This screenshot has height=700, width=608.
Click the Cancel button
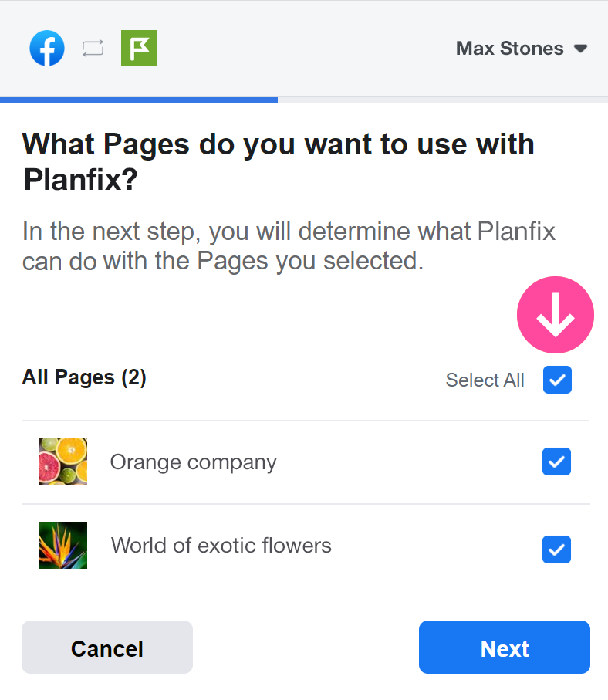pos(107,648)
